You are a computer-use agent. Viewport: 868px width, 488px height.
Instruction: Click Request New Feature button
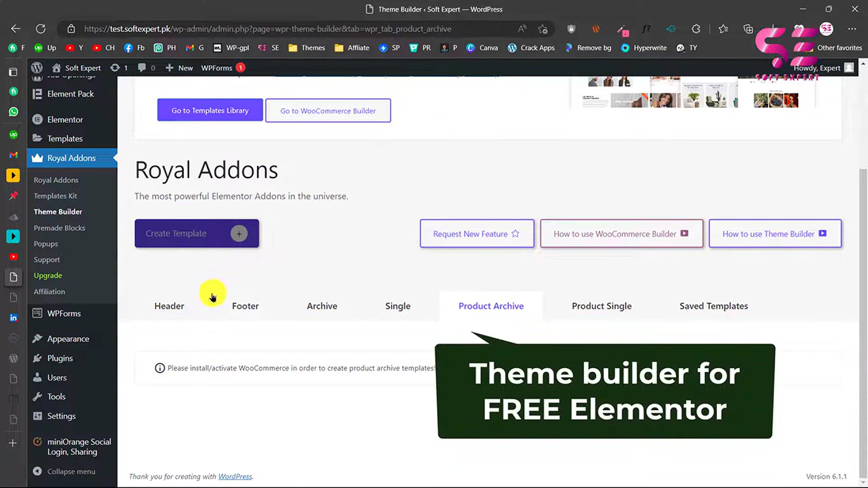pos(476,234)
